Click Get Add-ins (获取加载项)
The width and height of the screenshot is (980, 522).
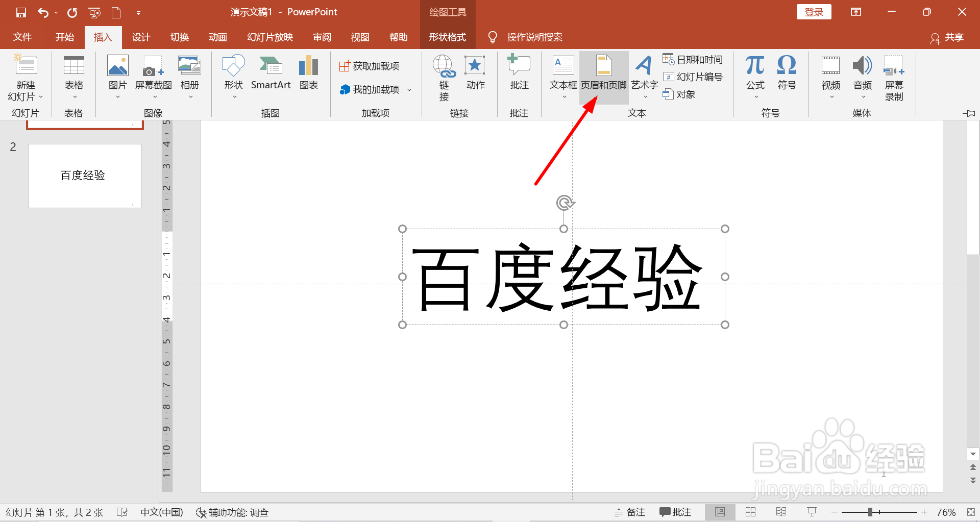click(370, 66)
